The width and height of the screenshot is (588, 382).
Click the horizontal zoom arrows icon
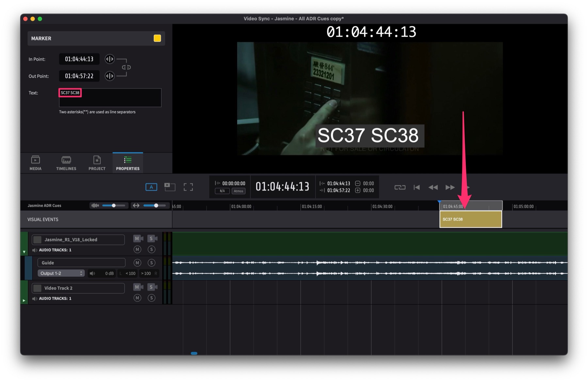point(136,205)
